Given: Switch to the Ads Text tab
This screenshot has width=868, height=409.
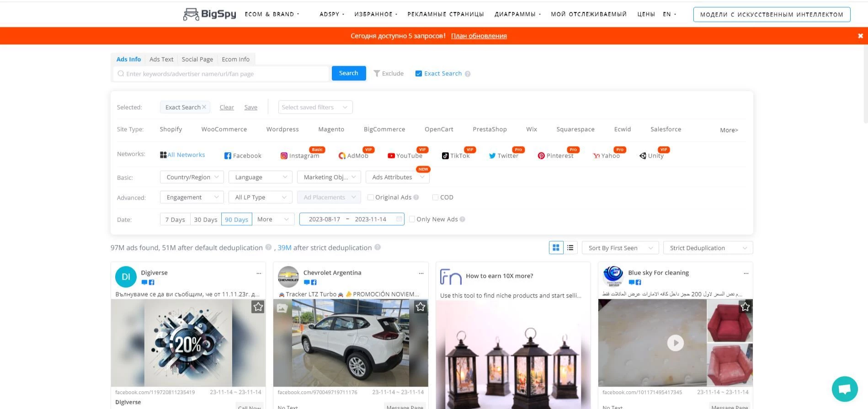Looking at the screenshot, I should coord(161,59).
